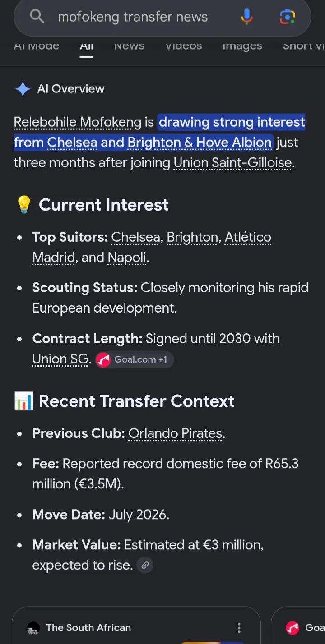Tap the magnifying glass search icon
Viewport: 325px width, 644px height.
pyautogui.click(x=37, y=17)
